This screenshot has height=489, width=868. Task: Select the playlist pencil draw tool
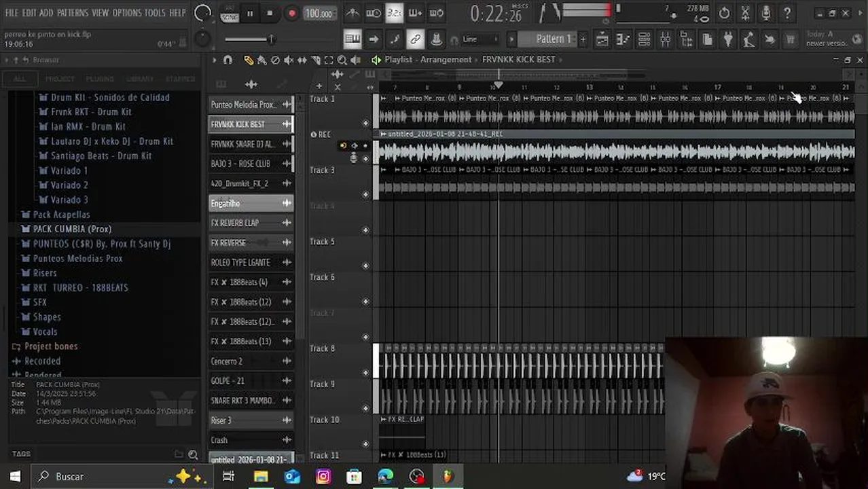[x=249, y=60]
